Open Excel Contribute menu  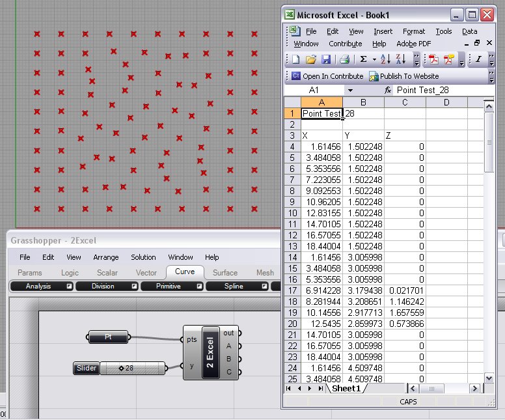tap(346, 44)
